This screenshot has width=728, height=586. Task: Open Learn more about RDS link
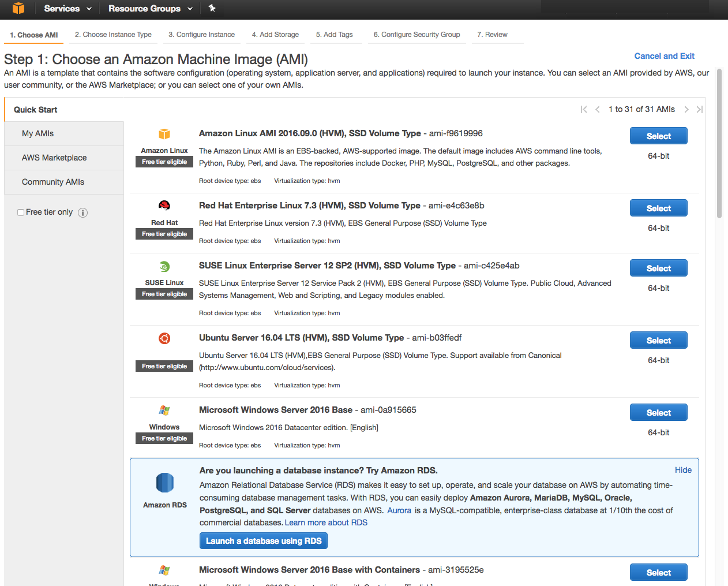coord(326,522)
